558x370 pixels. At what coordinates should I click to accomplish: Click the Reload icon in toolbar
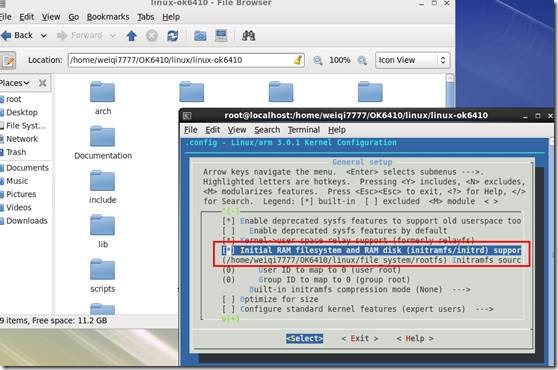pyautogui.click(x=173, y=36)
